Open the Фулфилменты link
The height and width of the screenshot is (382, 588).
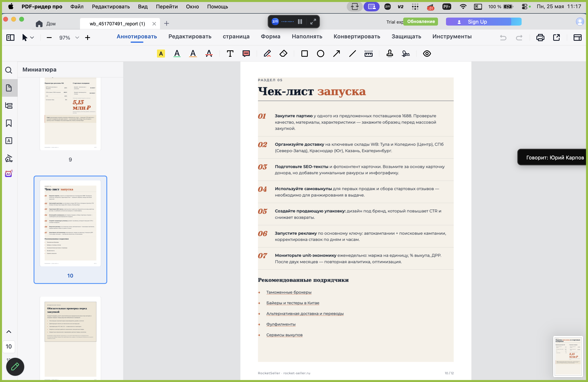pos(281,324)
